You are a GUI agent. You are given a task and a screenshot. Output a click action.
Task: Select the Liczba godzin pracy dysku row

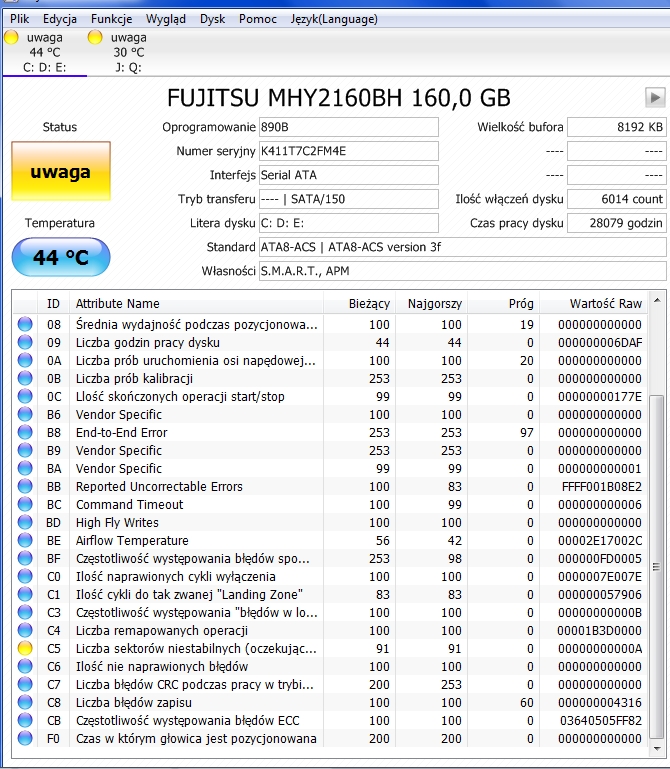[330, 342]
